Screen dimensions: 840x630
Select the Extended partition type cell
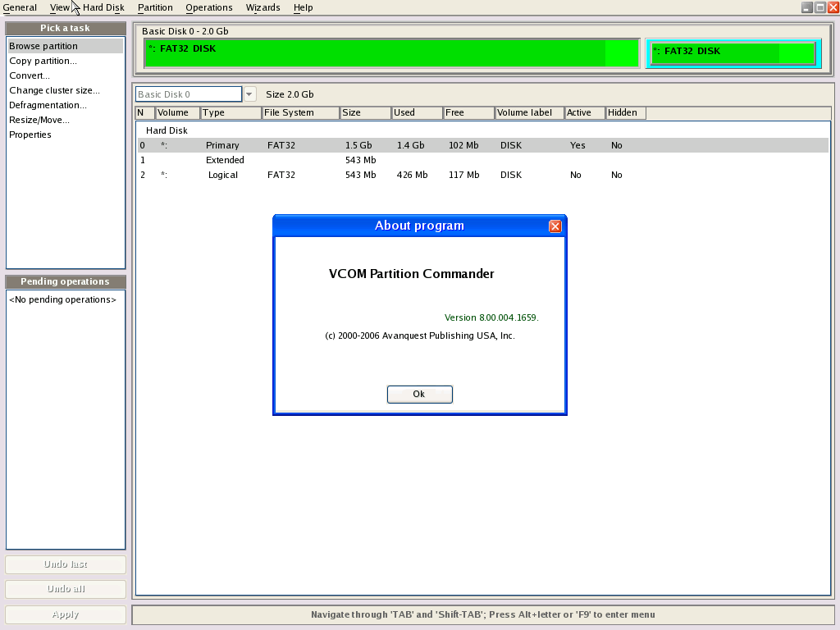[x=225, y=160]
